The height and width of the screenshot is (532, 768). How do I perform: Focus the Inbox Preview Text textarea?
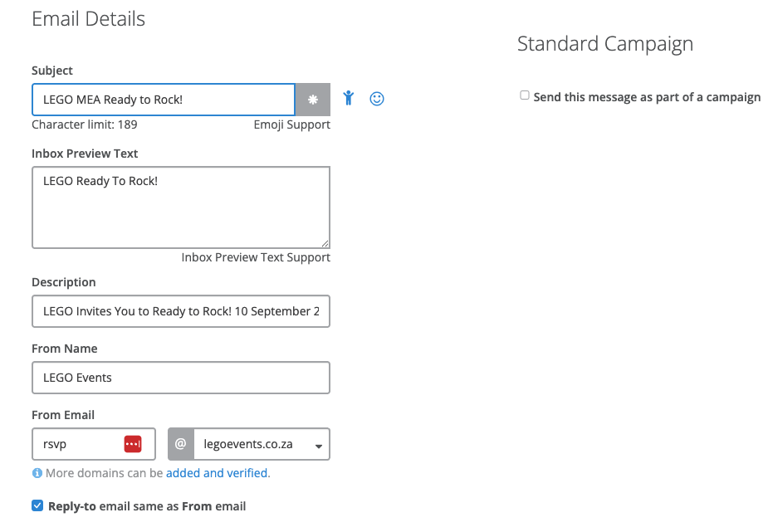[x=180, y=207]
